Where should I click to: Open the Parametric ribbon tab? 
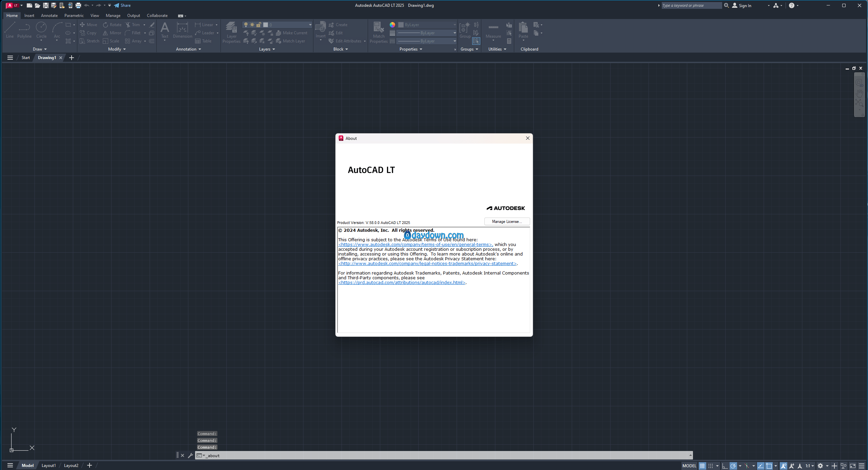(x=74, y=16)
